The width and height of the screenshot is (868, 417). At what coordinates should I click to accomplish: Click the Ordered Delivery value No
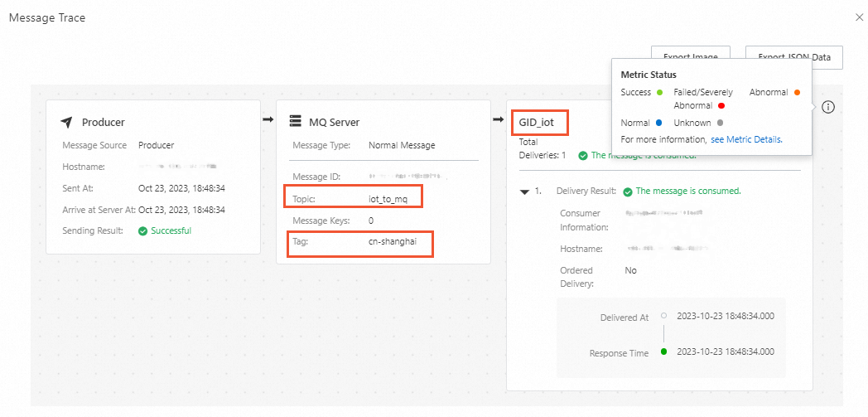click(x=630, y=271)
